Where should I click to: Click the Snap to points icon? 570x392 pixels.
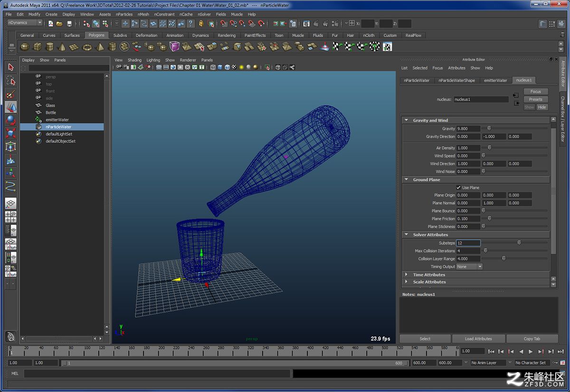point(243,23)
